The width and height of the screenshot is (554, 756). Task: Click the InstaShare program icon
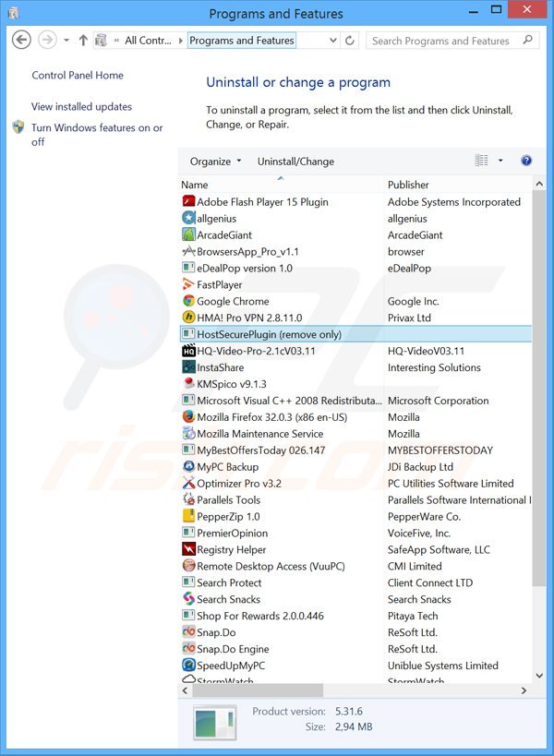tap(188, 366)
